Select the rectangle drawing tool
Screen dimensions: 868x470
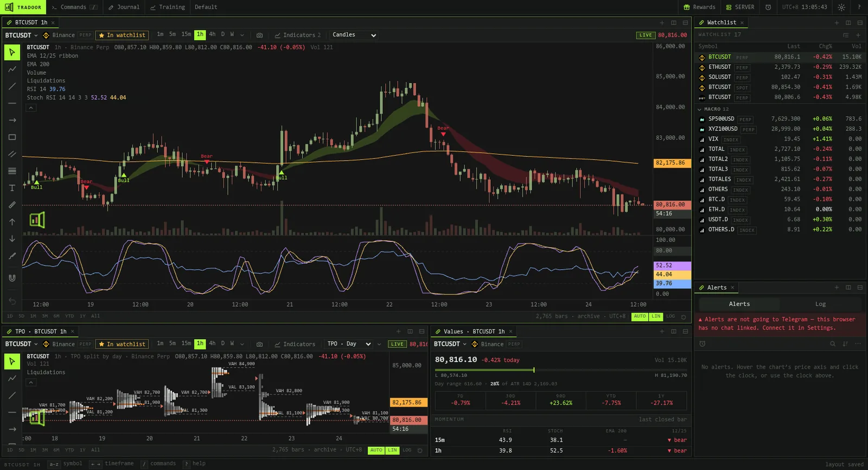click(12, 137)
